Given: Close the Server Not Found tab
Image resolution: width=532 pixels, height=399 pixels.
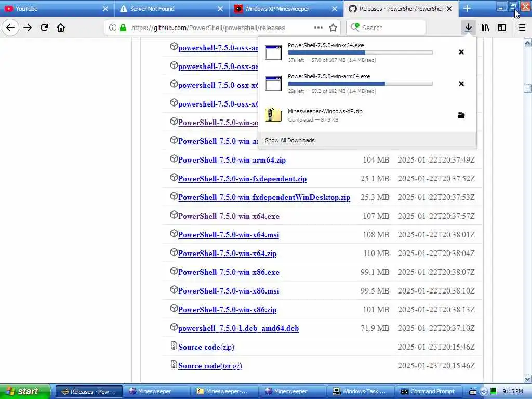Looking at the screenshot, I should click(220, 9).
